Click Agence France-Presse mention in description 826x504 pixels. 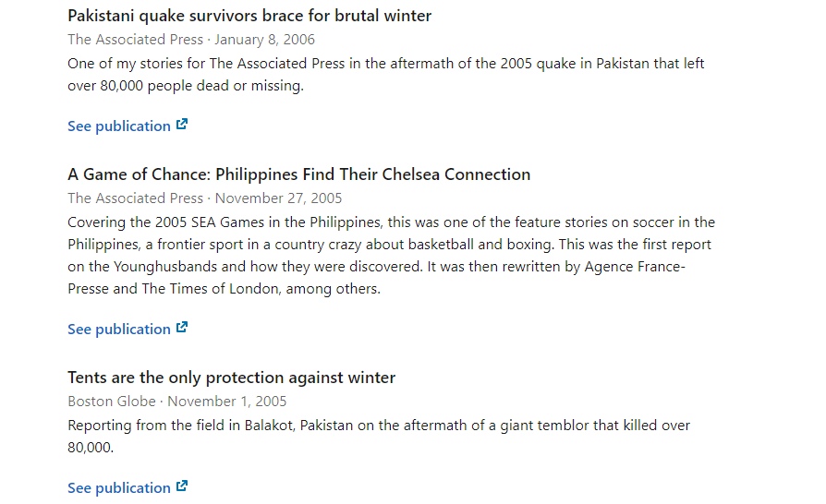(x=376, y=277)
